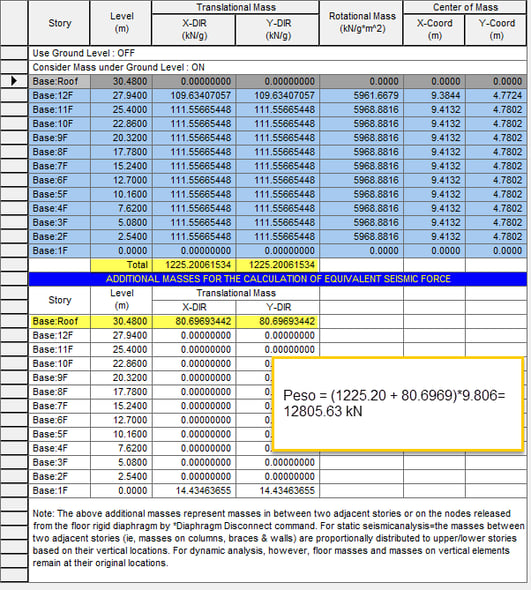Click yellow Base:Roof in additional masses table
This screenshot has width=531, height=590.
tap(59, 321)
